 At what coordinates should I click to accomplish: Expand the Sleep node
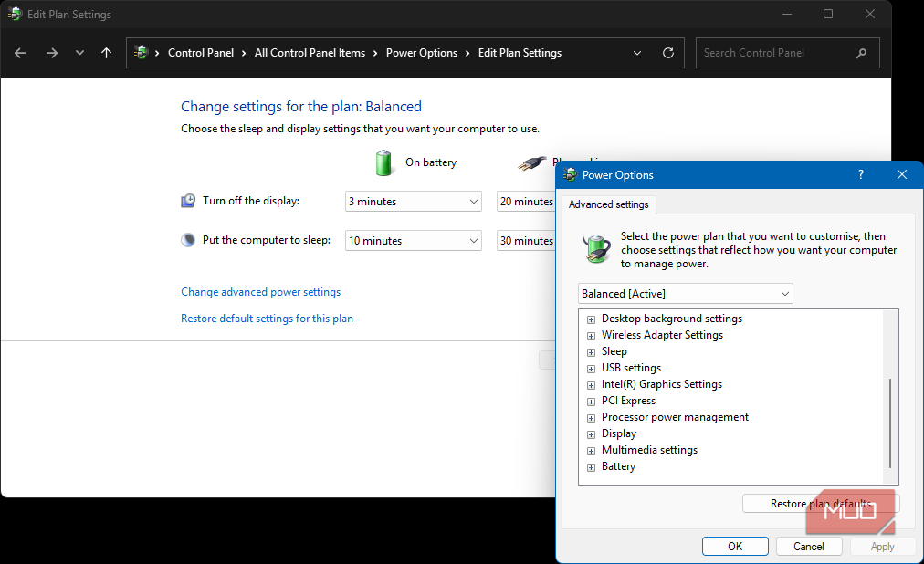click(591, 352)
